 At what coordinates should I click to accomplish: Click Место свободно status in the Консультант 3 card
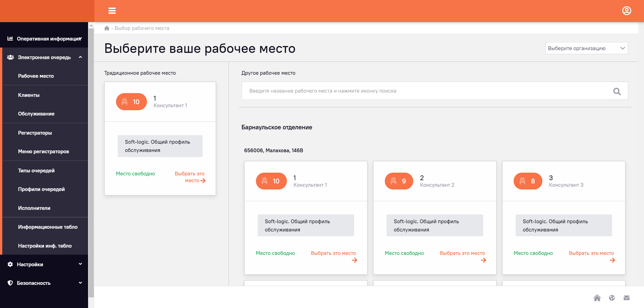(x=533, y=253)
